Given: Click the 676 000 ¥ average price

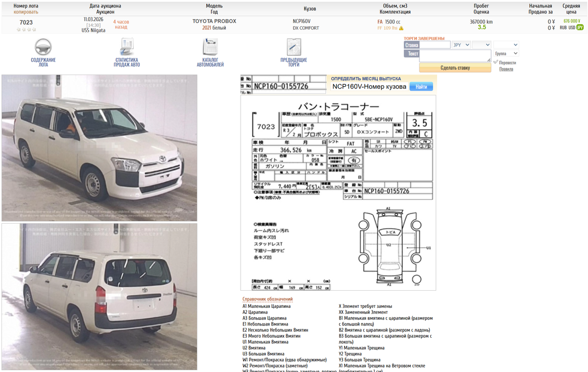Looking at the screenshot, I should point(571,21).
